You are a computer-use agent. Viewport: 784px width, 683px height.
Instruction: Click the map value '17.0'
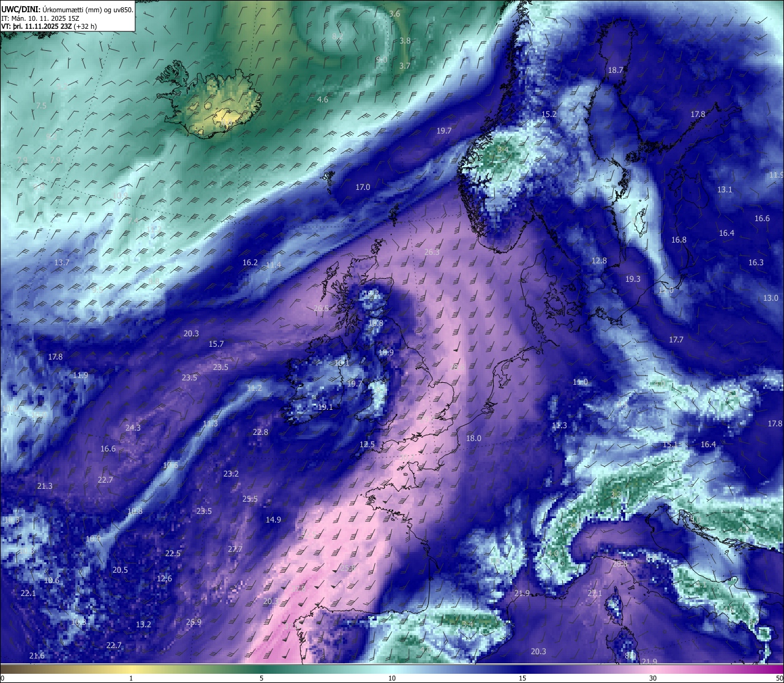[x=363, y=187]
